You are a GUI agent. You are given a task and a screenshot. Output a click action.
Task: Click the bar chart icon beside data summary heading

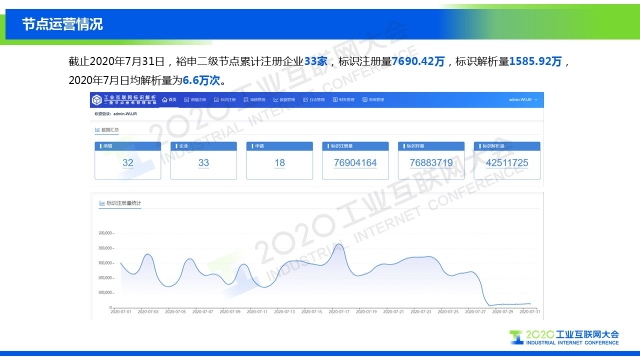tap(97, 130)
